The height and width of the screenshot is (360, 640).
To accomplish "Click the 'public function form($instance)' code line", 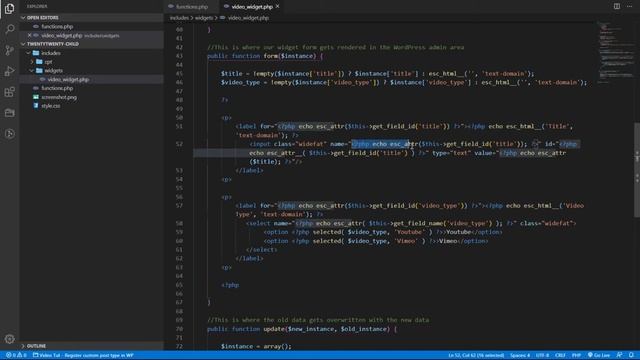I will pyautogui.click(x=265, y=56).
